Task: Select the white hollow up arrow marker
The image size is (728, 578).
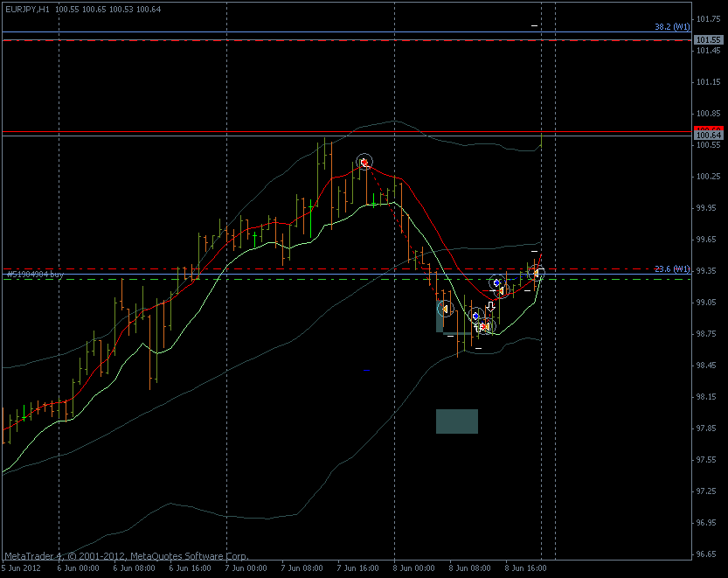Action: [x=478, y=327]
